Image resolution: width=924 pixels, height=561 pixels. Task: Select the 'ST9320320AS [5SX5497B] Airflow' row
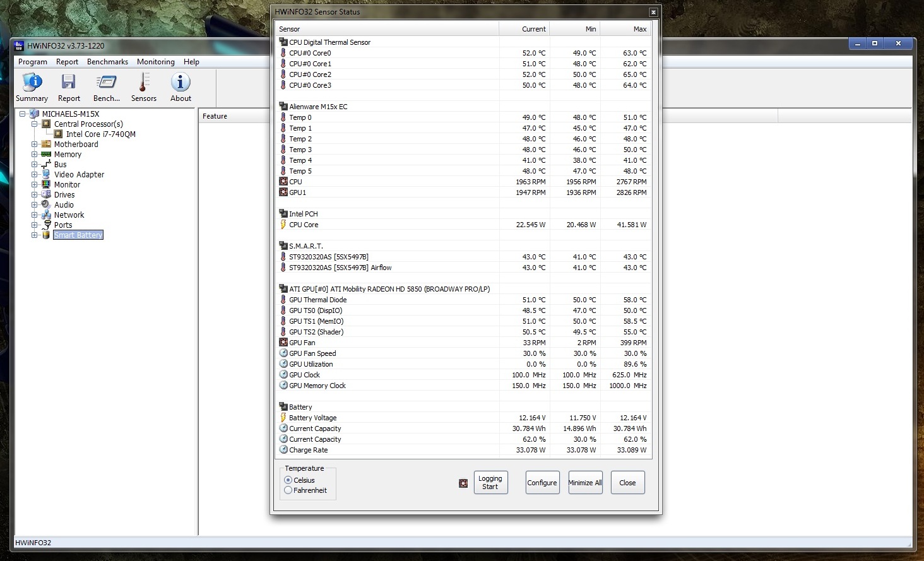click(x=464, y=268)
